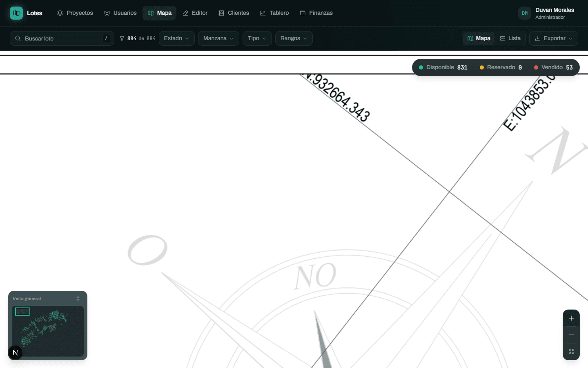Open the Tipo filter dropdown
Image resolution: width=588 pixels, height=368 pixels.
coord(257,38)
